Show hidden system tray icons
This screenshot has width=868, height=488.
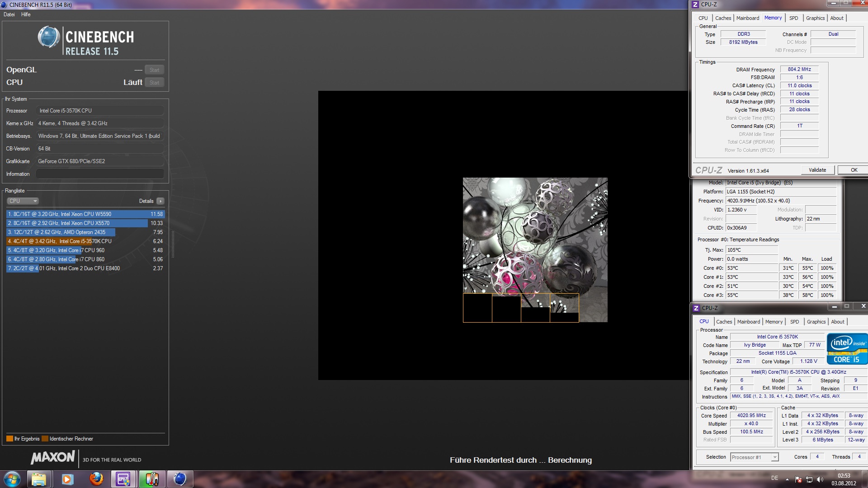tap(788, 479)
